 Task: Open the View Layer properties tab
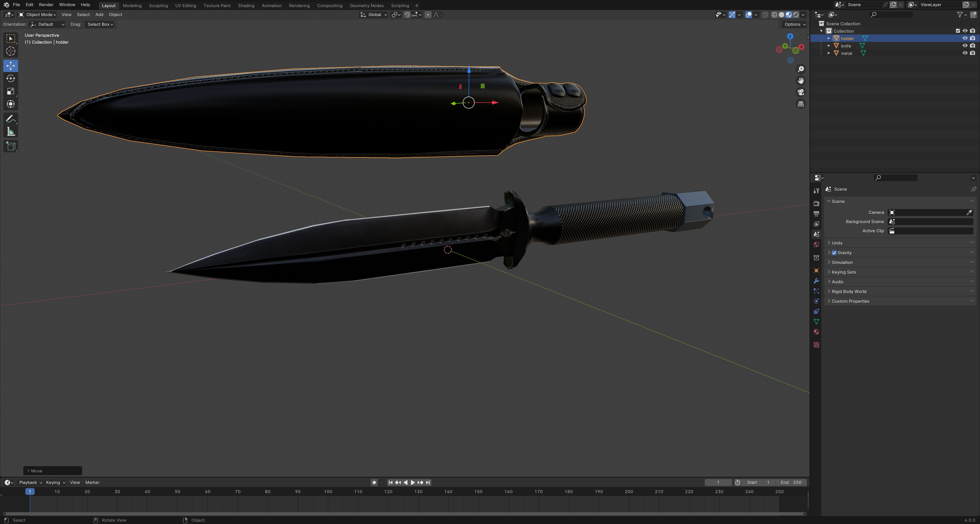[816, 224]
